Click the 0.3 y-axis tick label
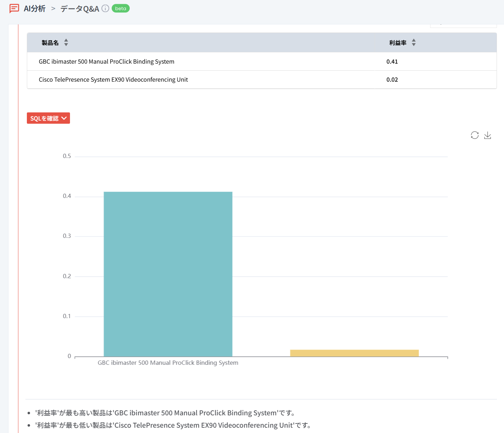Screen dimensions: 504x433 tap(67, 236)
